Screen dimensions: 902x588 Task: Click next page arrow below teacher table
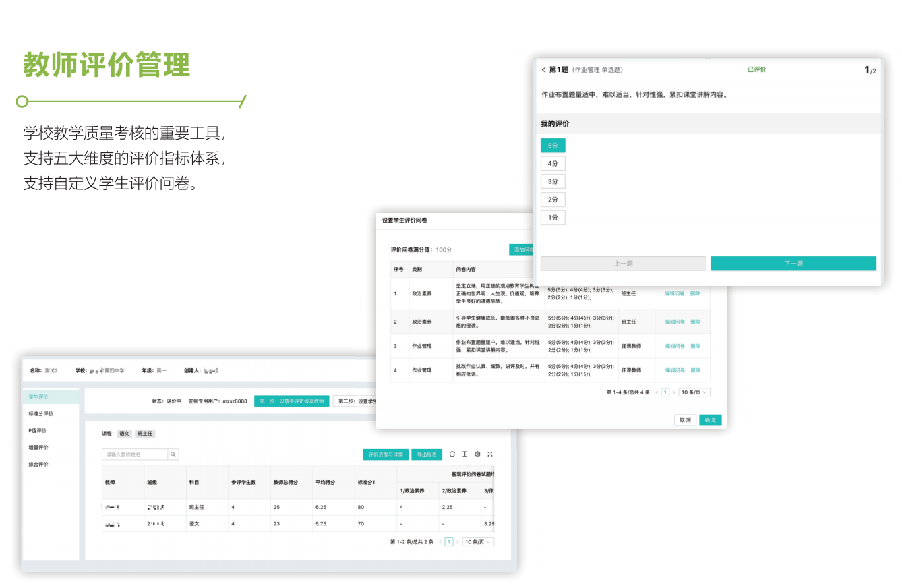coord(457,542)
